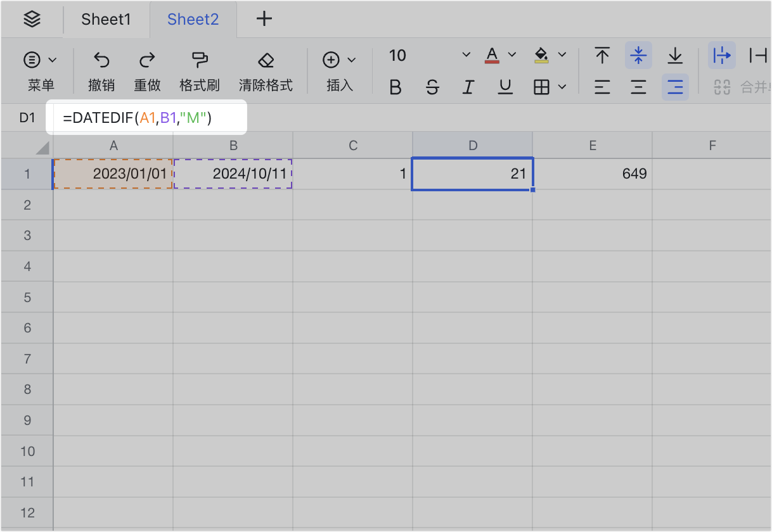Select the Sheet2 tab

click(x=193, y=20)
